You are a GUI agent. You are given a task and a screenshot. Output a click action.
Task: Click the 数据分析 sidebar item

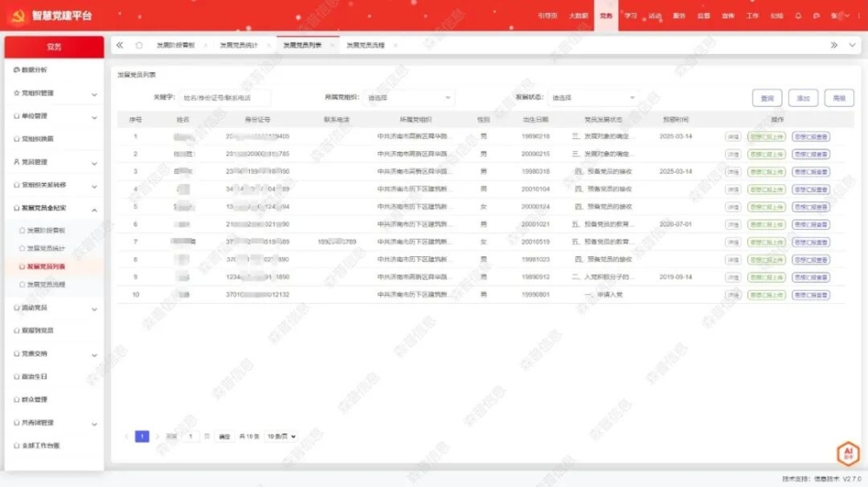pyautogui.click(x=35, y=69)
